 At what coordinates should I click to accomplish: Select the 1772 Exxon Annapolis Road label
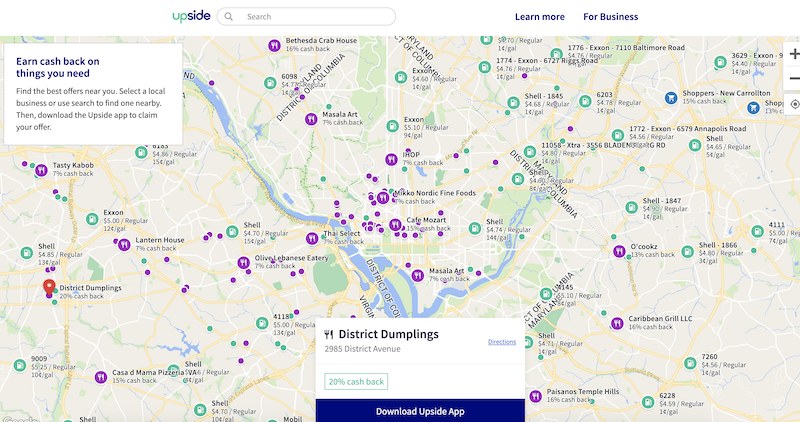point(687,129)
